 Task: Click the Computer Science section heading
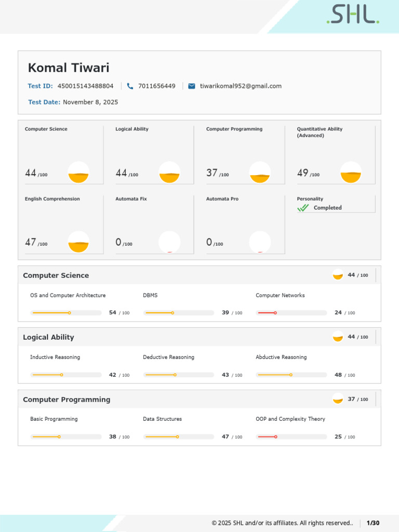[x=56, y=275]
